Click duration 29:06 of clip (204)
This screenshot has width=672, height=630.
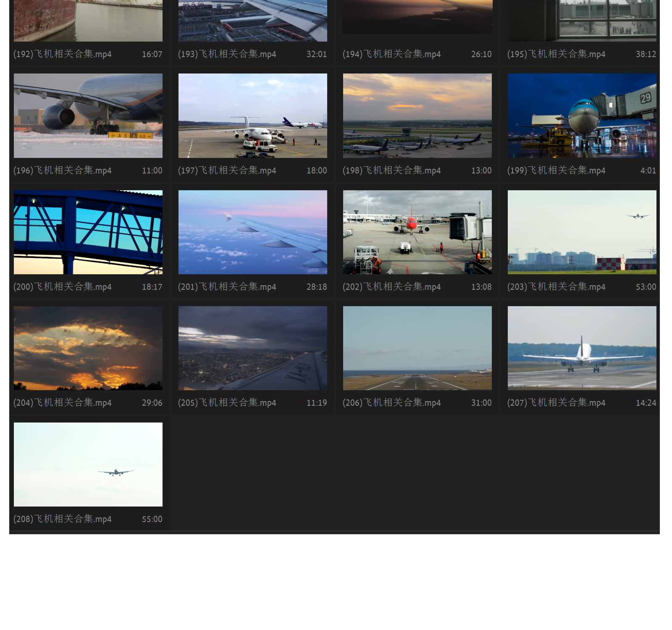point(152,403)
